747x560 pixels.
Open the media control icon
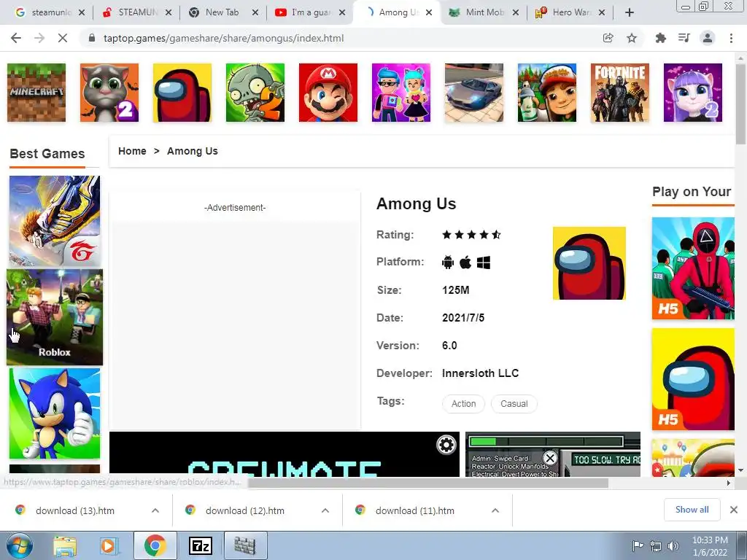click(x=684, y=38)
